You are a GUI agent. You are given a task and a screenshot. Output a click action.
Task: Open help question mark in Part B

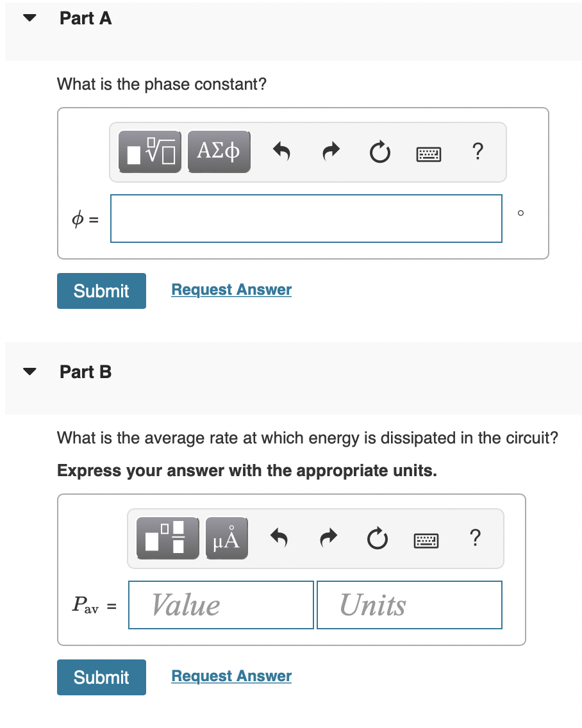click(475, 538)
